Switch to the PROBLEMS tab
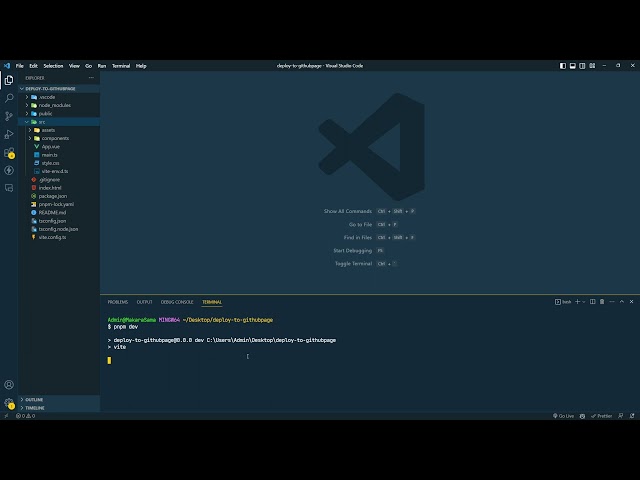This screenshot has height=480, width=640. coord(118,302)
